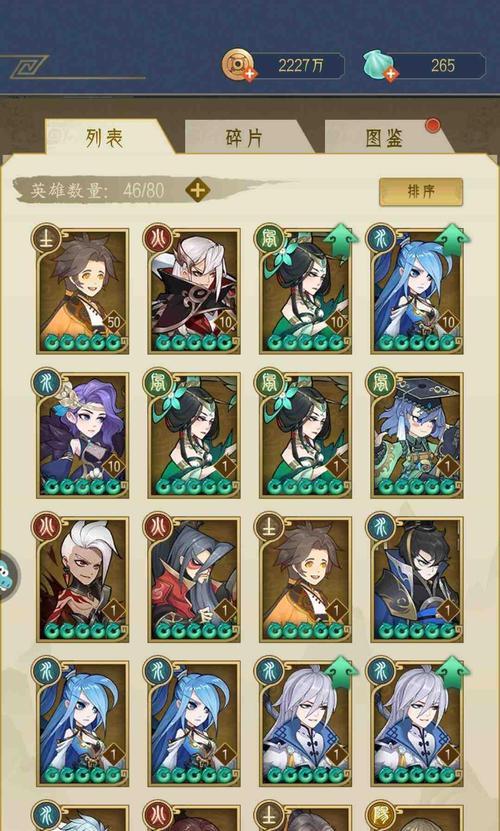Image resolution: width=500 pixels, height=831 pixels.
Task: Choose the scholar-hat wind hero card
Action: tap(417, 435)
